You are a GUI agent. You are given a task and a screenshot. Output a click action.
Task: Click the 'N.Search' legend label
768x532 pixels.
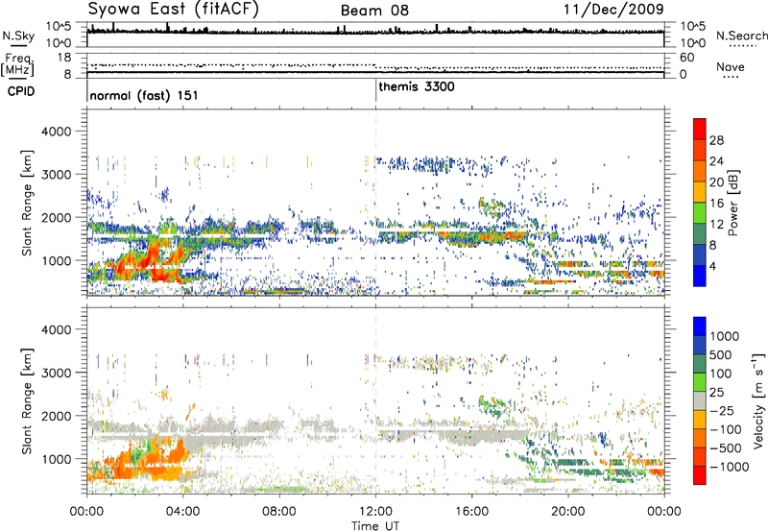pyautogui.click(x=742, y=36)
